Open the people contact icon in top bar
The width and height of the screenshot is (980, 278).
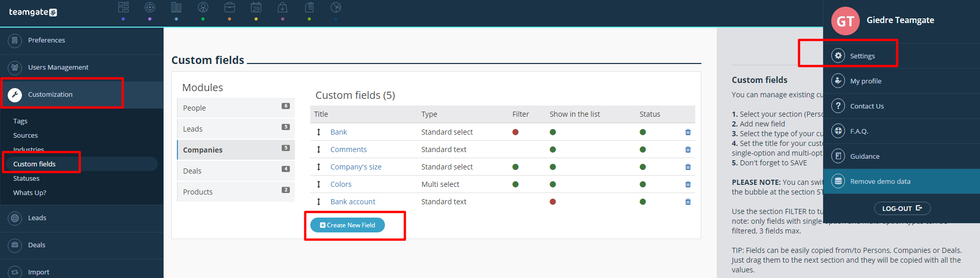203,7
